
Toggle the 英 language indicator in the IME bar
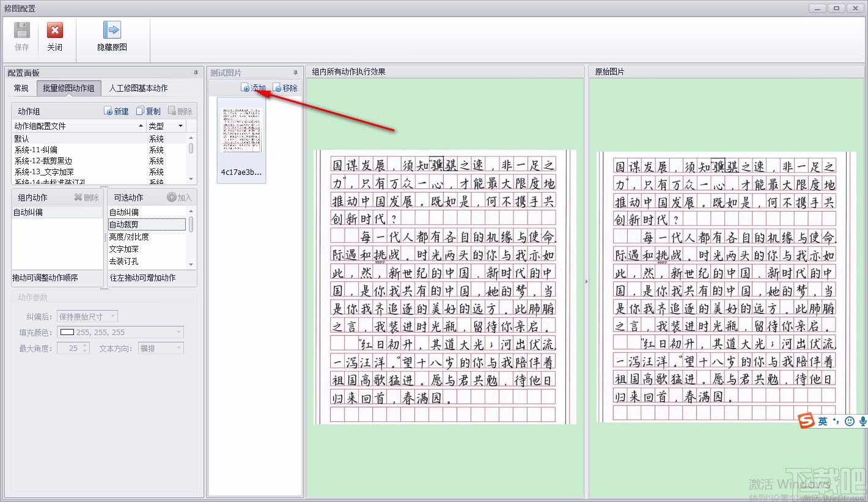pyautogui.click(x=823, y=421)
